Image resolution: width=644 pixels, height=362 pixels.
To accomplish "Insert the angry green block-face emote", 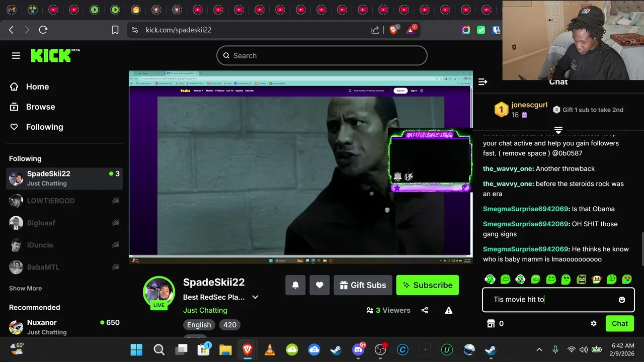I will coord(582,279).
